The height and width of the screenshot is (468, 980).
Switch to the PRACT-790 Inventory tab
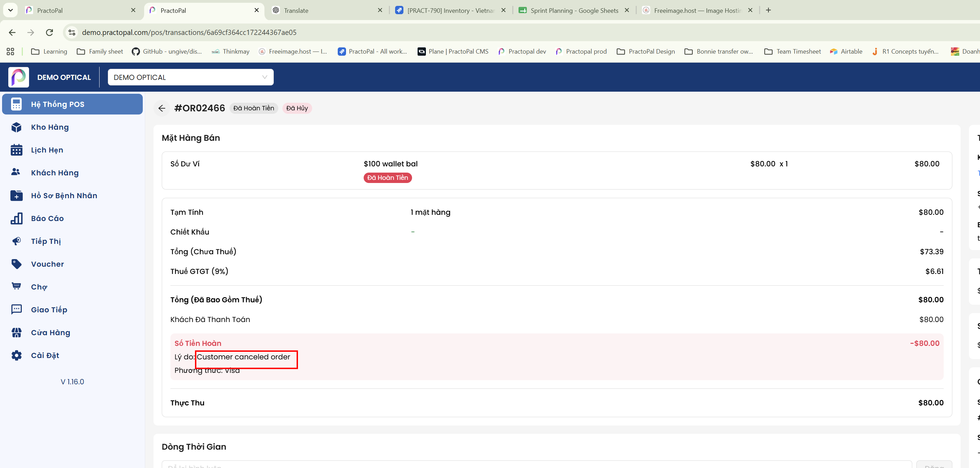point(451,10)
